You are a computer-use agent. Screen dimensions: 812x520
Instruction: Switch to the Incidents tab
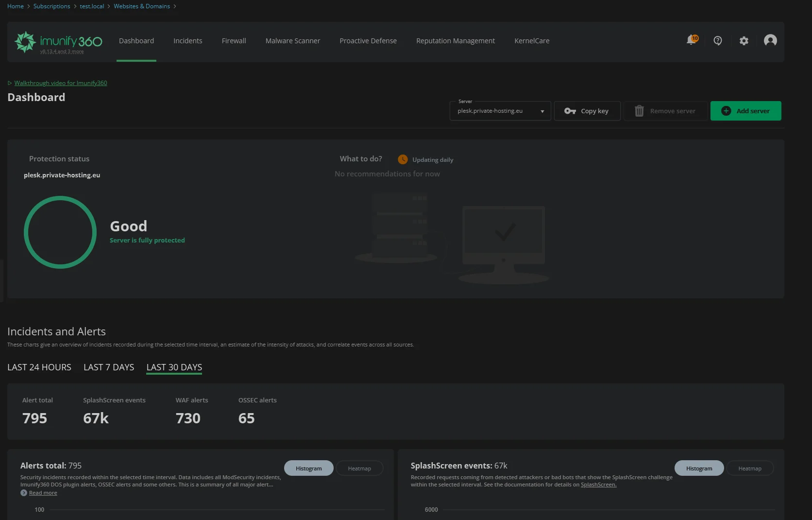[188, 41]
